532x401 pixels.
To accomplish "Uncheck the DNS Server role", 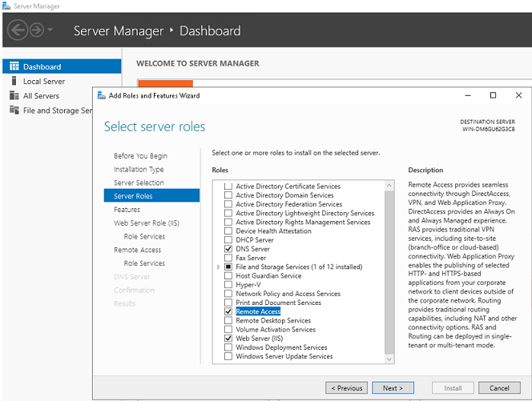I will click(228, 249).
